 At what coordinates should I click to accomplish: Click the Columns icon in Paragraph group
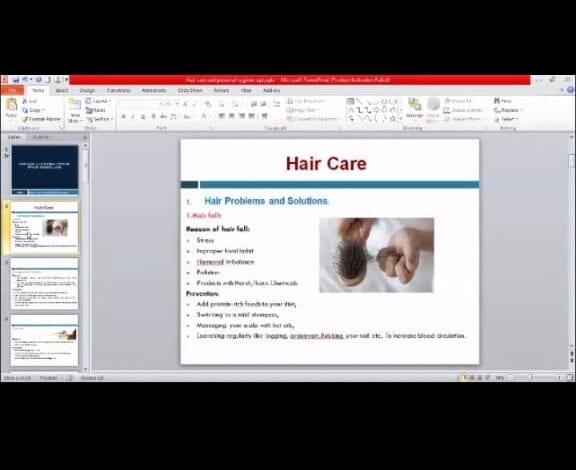coord(264,116)
